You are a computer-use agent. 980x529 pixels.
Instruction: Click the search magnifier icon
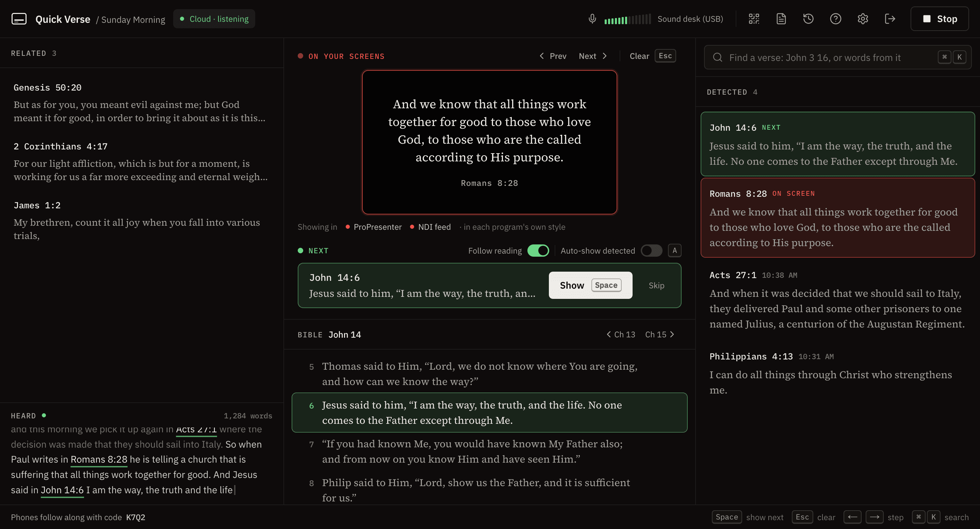[718, 58]
